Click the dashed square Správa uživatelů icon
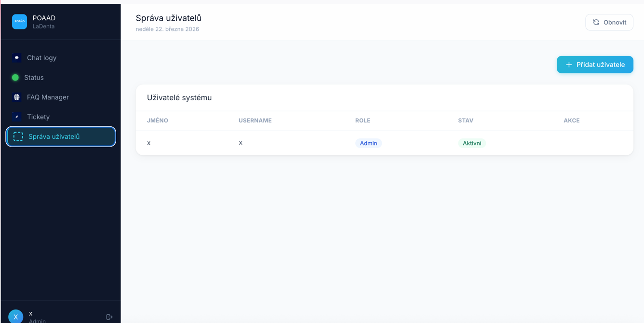The height and width of the screenshot is (323, 644). pyautogui.click(x=18, y=137)
